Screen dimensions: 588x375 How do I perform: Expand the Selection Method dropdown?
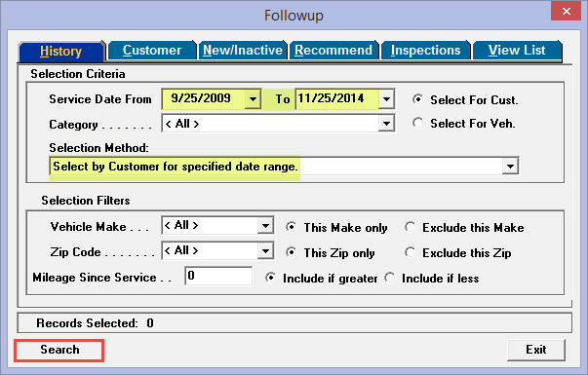point(510,166)
